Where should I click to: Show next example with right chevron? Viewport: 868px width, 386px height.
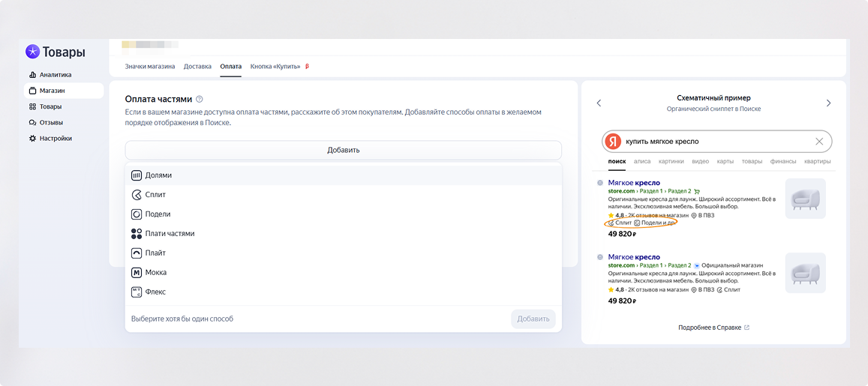pos(828,103)
